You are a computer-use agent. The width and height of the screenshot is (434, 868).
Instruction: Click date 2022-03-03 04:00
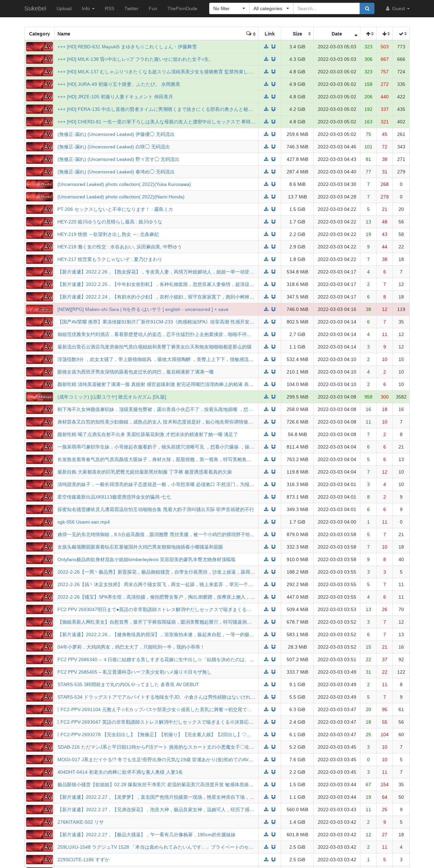[337, 522]
